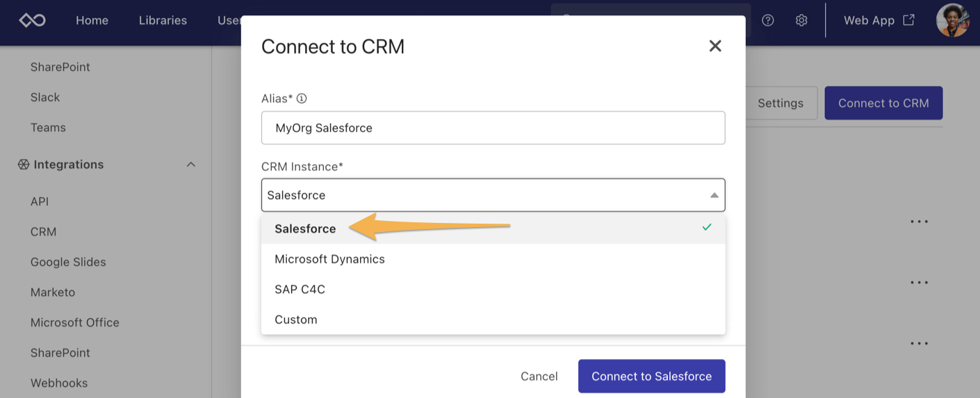Open the CRM Instance dropdown arrow
The width and height of the screenshot is (980, 398).
(714, 195)
